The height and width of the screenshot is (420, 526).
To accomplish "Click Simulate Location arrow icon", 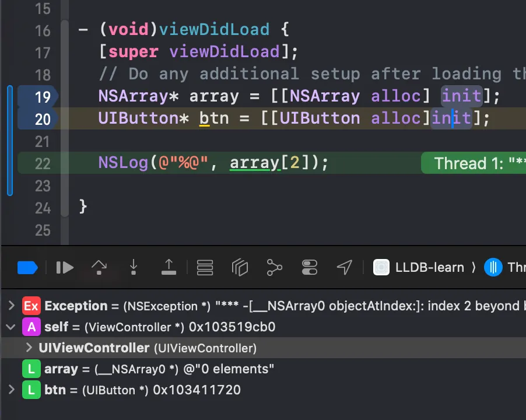I will (x=345, y=268).
